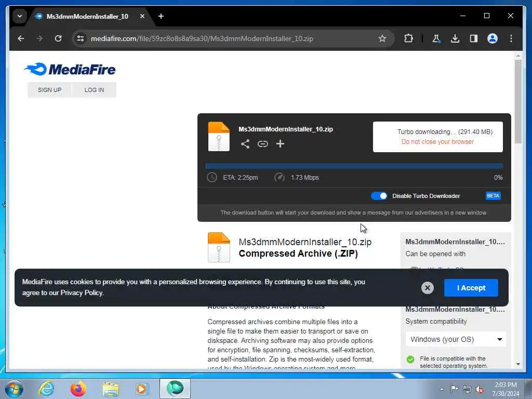Go back to the previous page
The image size is (532, 399).
click(21, 38)
